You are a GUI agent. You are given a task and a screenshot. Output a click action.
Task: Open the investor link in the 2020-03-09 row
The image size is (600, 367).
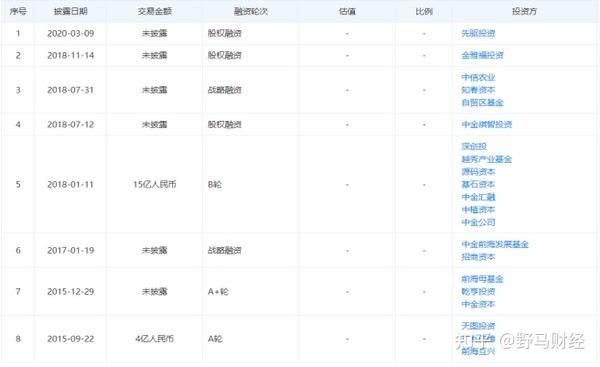pos(478,33)
